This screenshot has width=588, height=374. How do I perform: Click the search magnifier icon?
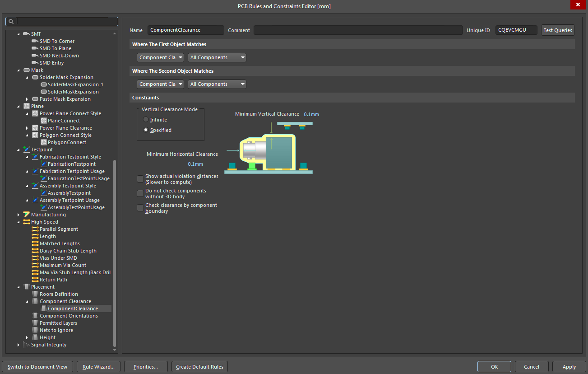coord(10,21)
